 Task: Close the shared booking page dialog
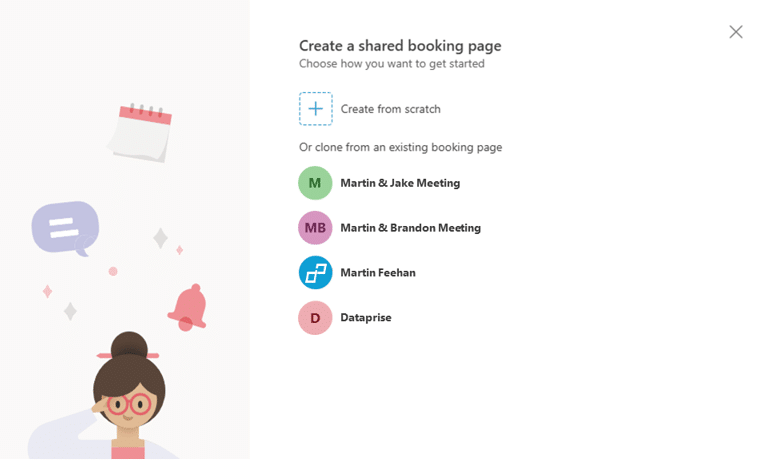[736, 32]
